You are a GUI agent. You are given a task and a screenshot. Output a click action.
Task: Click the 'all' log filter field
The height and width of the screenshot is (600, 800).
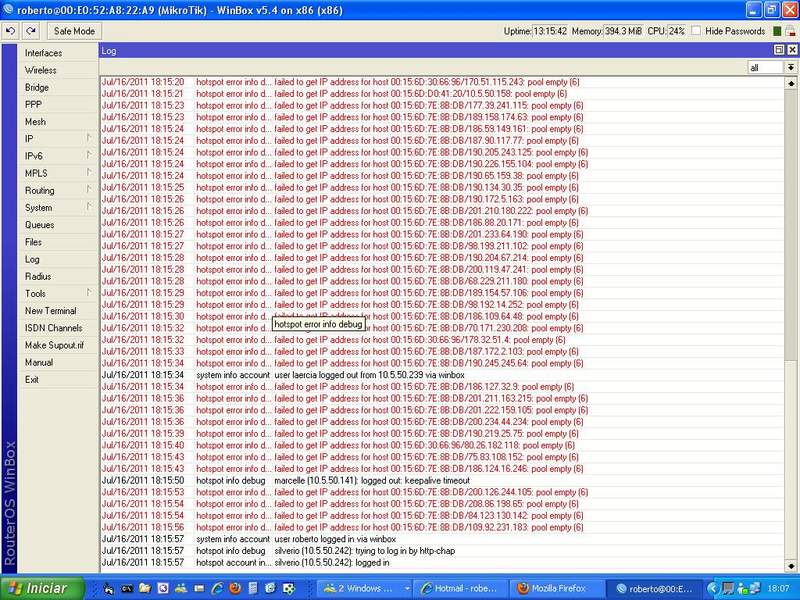pos(765,67)
